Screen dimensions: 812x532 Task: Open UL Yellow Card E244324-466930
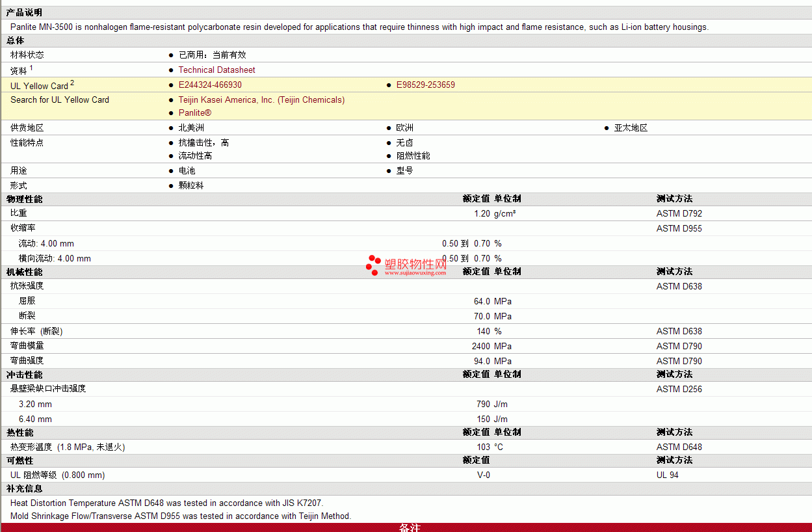click(210, 85)
